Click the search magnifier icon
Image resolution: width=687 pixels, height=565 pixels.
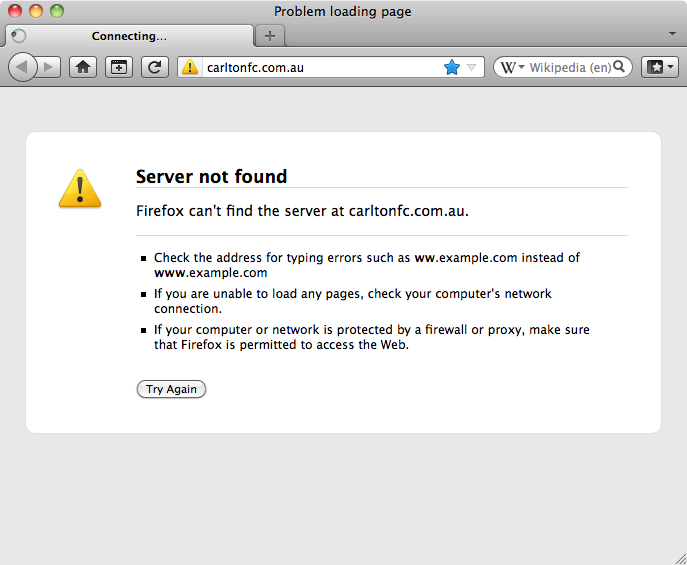coord(620,67)
